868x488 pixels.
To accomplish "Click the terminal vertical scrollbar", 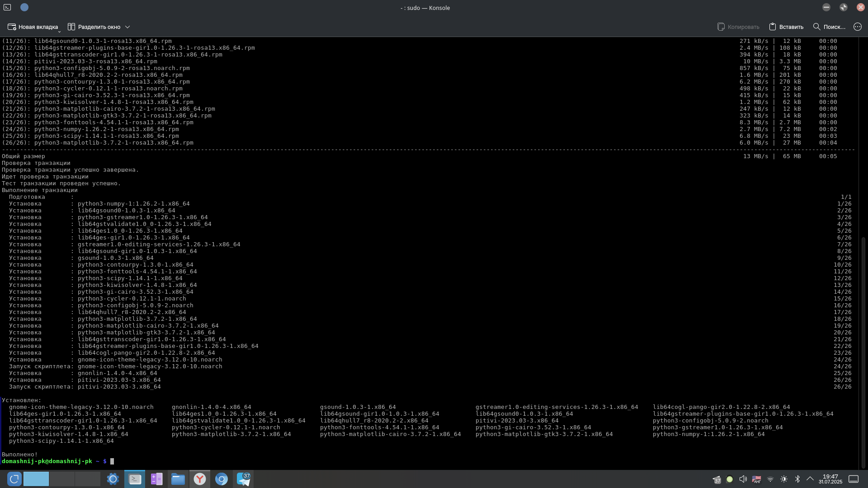I will click(863, 352).
